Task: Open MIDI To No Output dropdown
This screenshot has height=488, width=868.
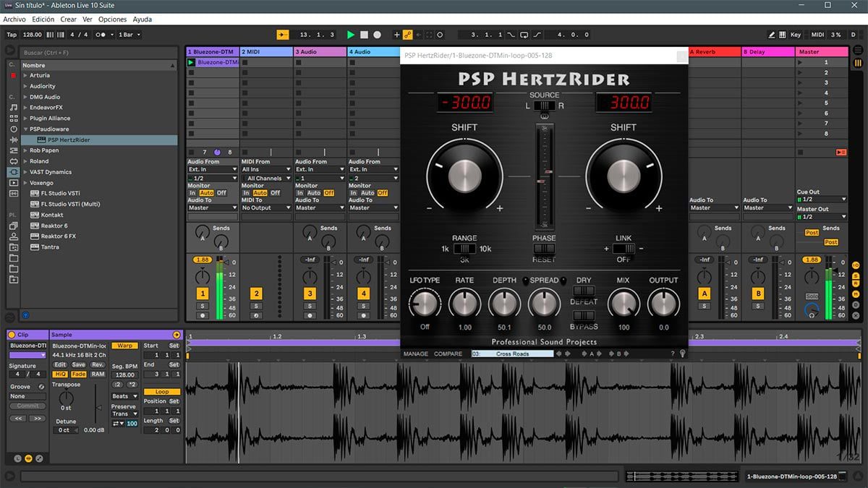Action: pyautogui.click(x=266, y=207)
